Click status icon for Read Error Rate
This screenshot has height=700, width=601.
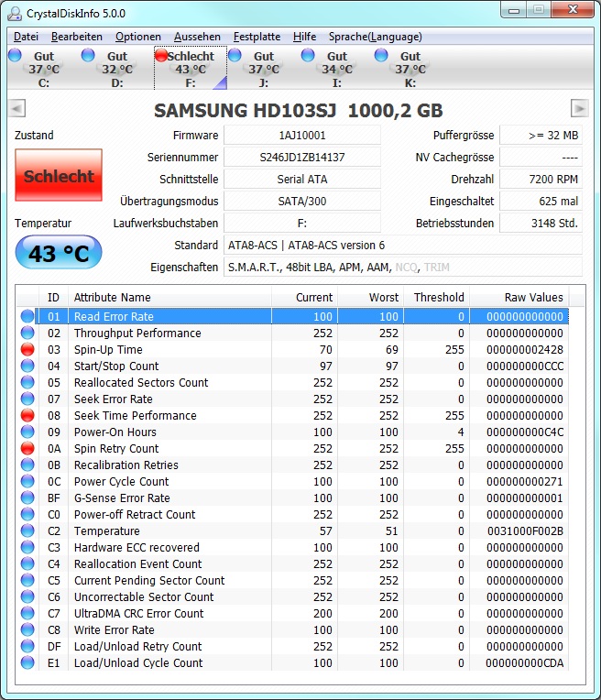point(27,316)
